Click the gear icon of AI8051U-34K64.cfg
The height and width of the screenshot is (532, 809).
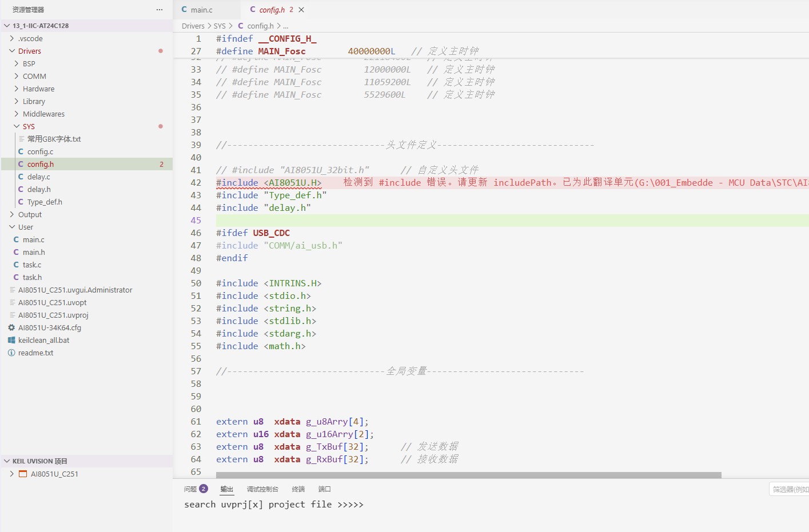point(11,327)
